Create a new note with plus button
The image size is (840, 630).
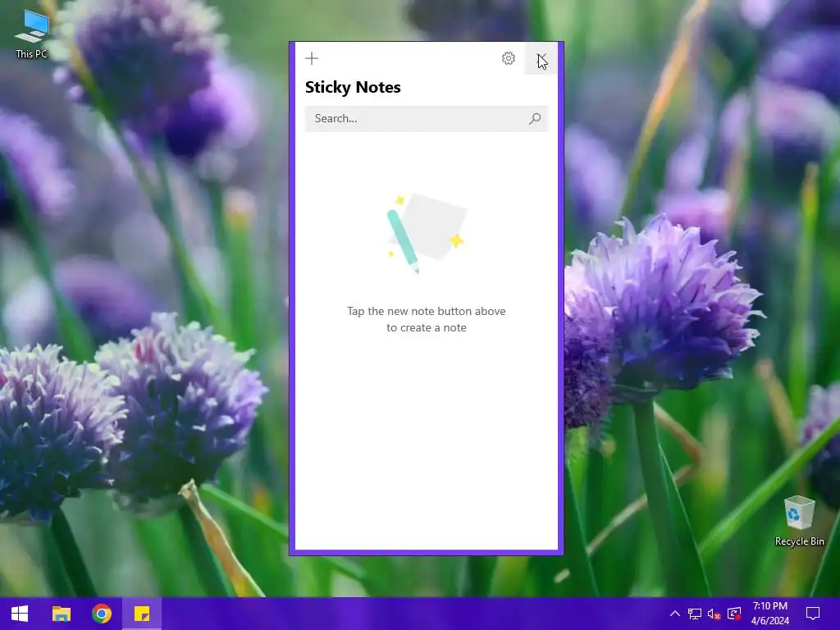click(311, 58)
